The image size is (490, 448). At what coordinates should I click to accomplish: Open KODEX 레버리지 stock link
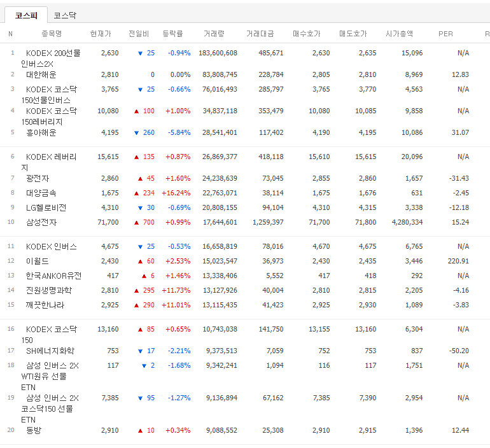49,162
